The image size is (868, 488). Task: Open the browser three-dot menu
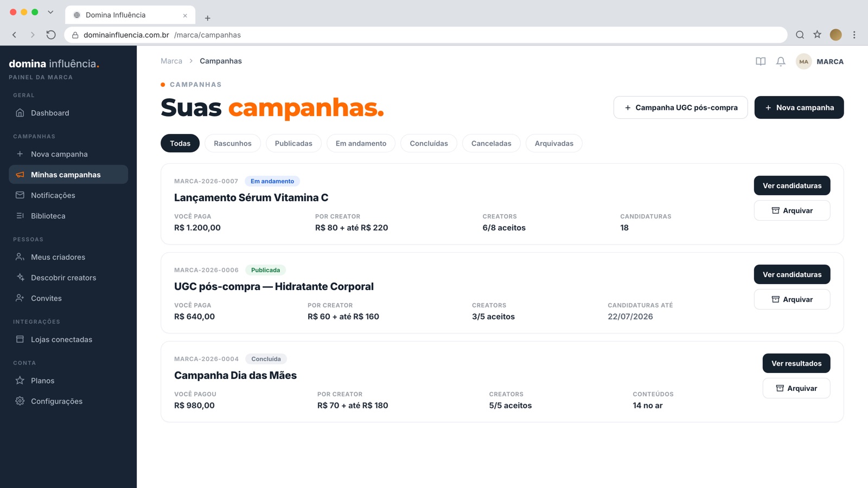tap(854, 35)
